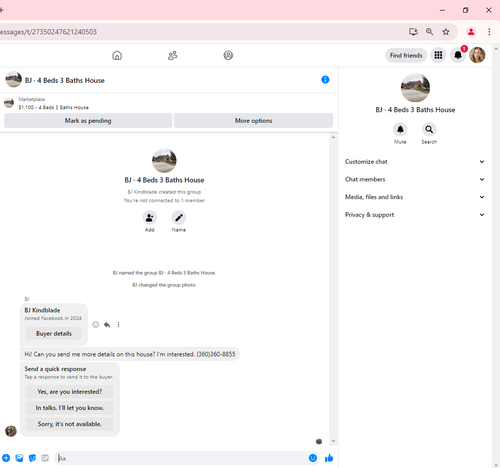Click small seen-by avatar below messages
The height and width of the screenshot is (468, 500).
[x=319, y=441]
